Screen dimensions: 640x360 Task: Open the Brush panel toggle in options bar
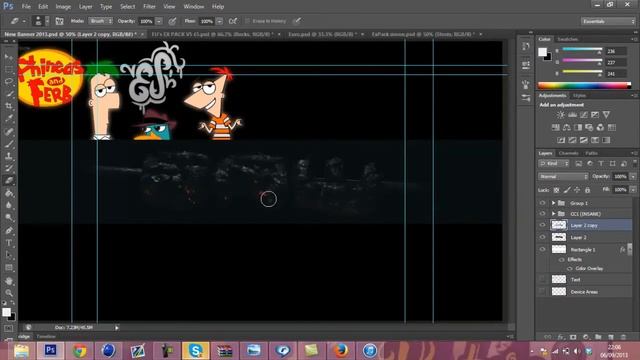[60, 21]
